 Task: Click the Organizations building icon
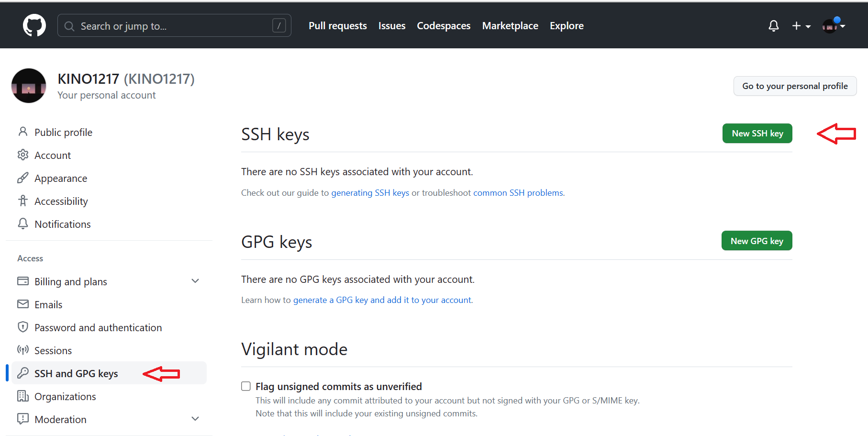(22, 396)
